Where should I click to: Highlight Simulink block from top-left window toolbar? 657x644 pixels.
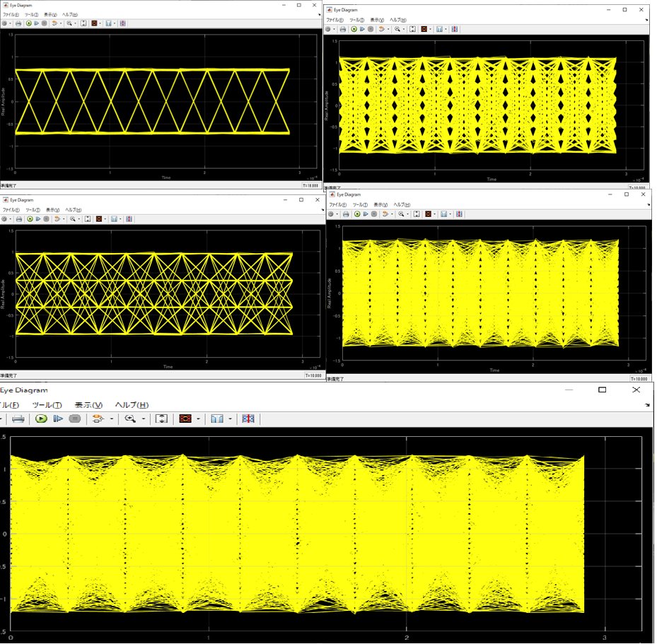tap(54, 23)
